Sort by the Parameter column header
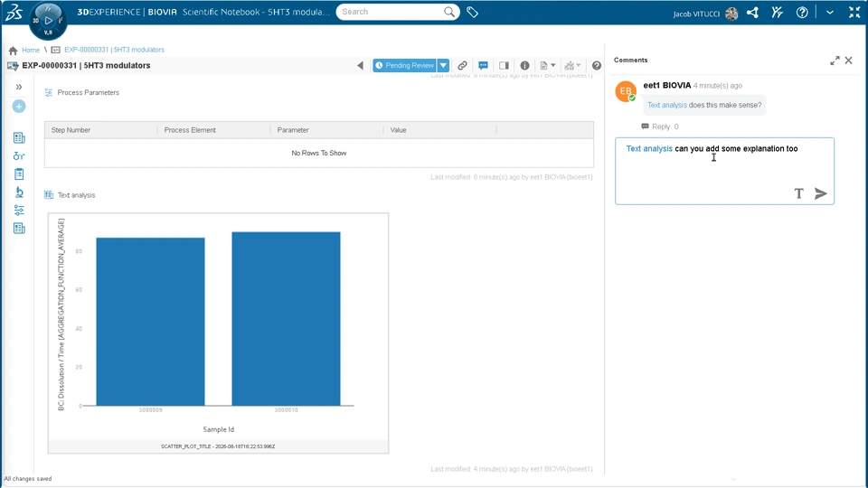This screenshot has height=488, width=868. pyautogui.click(x=293, y=130)
